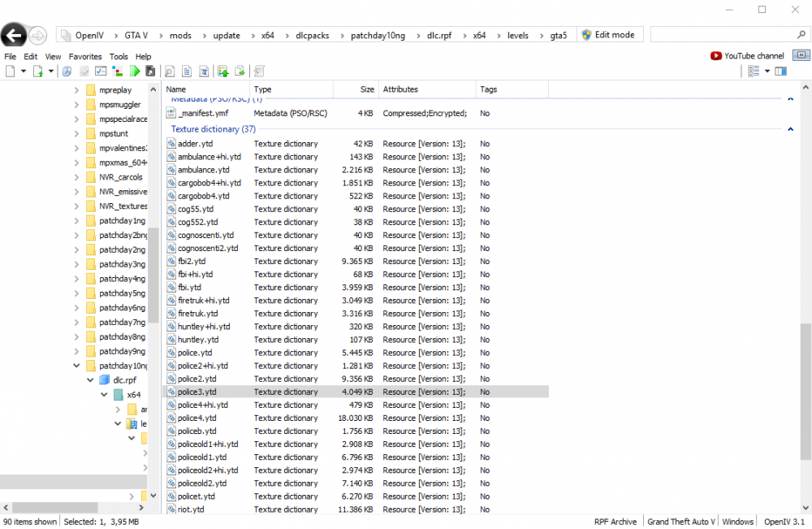This screenshot has height=529, width=812.
Task: Open the Tools menu
Action: [119, 57]
